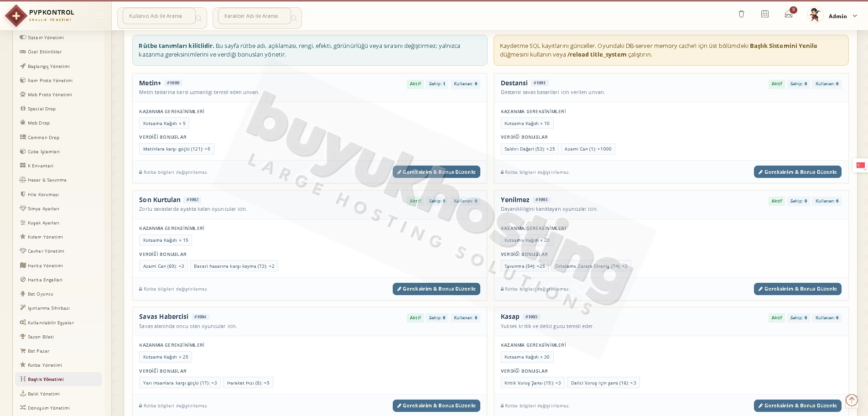Focus the Kullanıcı Adı ile Arama field

tap(159, 16)
